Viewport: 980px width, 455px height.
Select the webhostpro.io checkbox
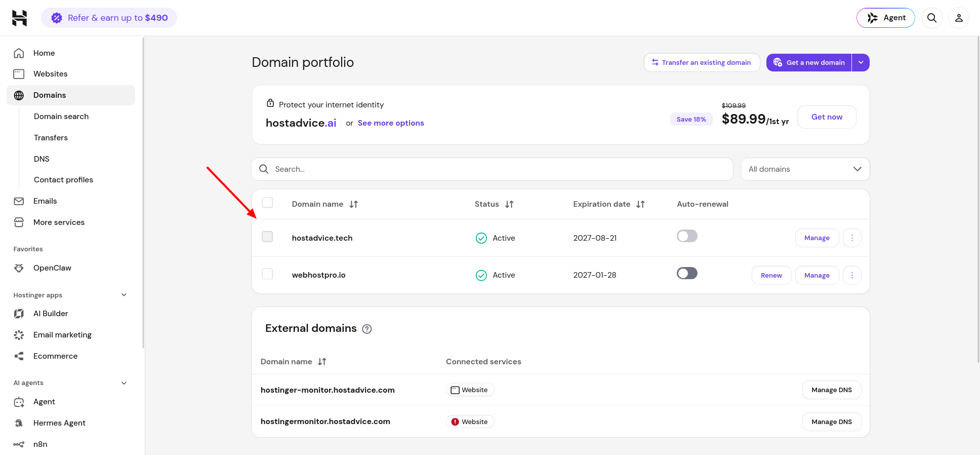tap(267, 274)
